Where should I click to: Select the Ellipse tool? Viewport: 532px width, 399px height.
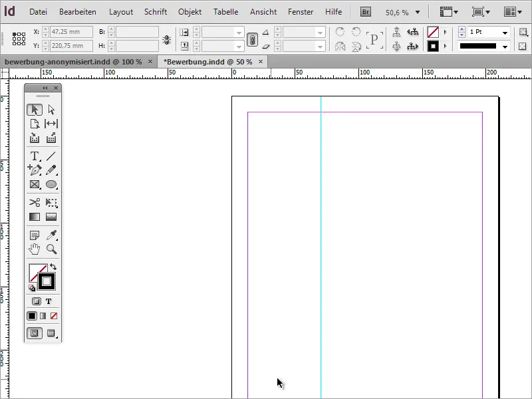pyautogui.click(x=51, y=184)
